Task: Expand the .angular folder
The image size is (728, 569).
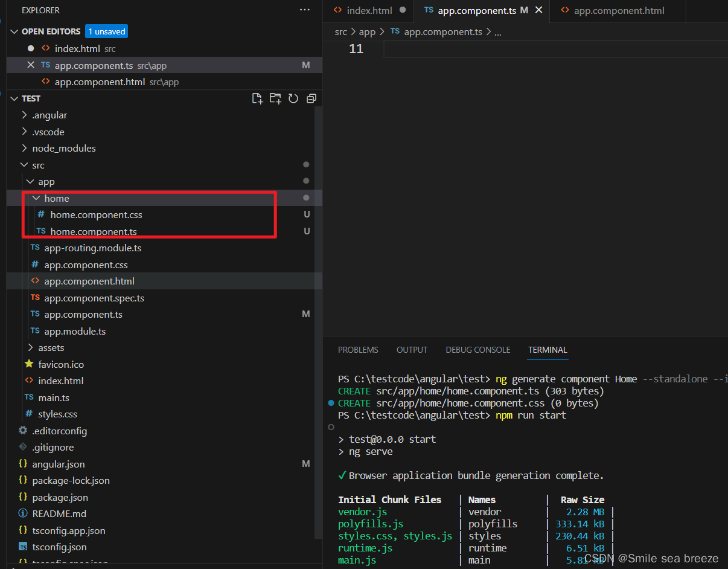Action: (x=24, y=115)
